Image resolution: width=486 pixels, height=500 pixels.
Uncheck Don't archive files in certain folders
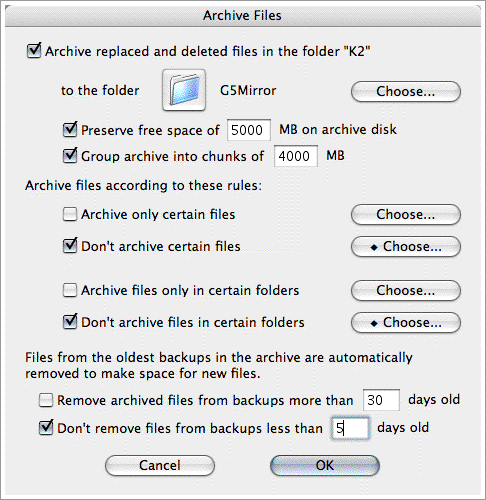click(70, 322)
